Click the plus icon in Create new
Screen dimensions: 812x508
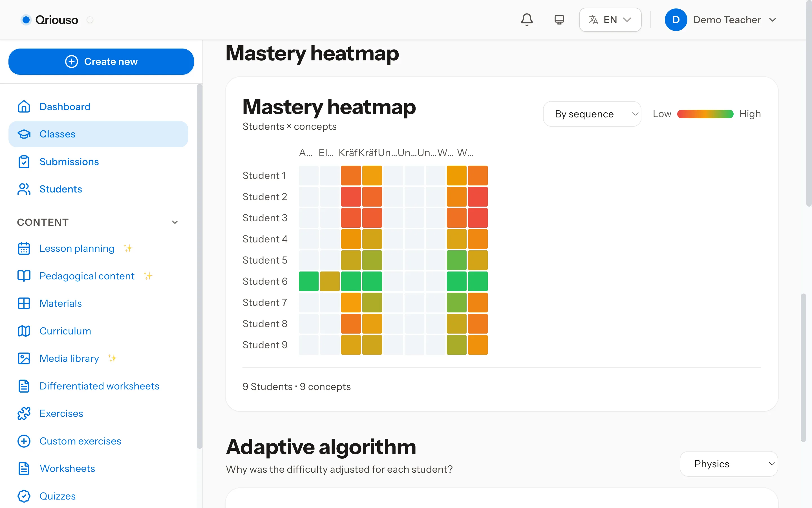coord(71,62)
